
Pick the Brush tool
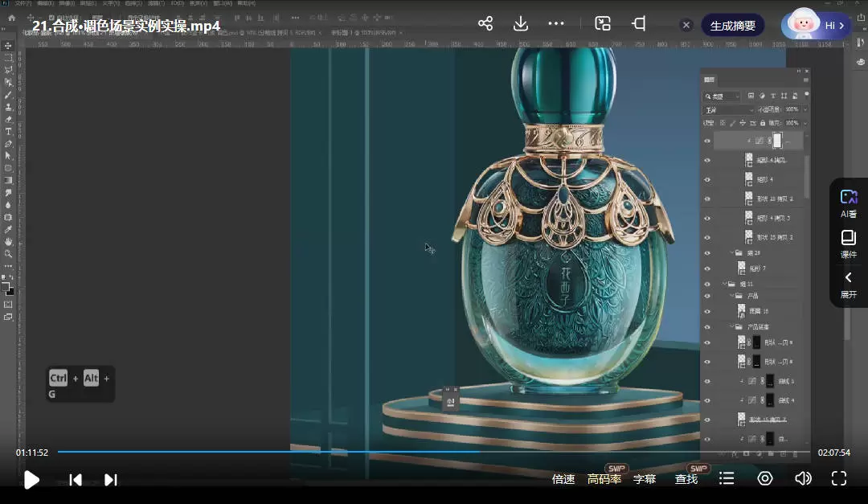pos(8,95)
